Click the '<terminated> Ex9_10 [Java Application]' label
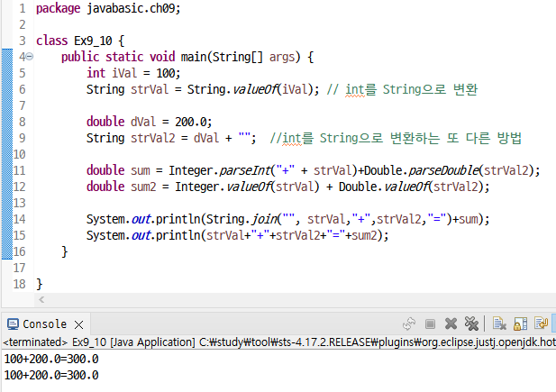The image size is (556, 392). 99,342
